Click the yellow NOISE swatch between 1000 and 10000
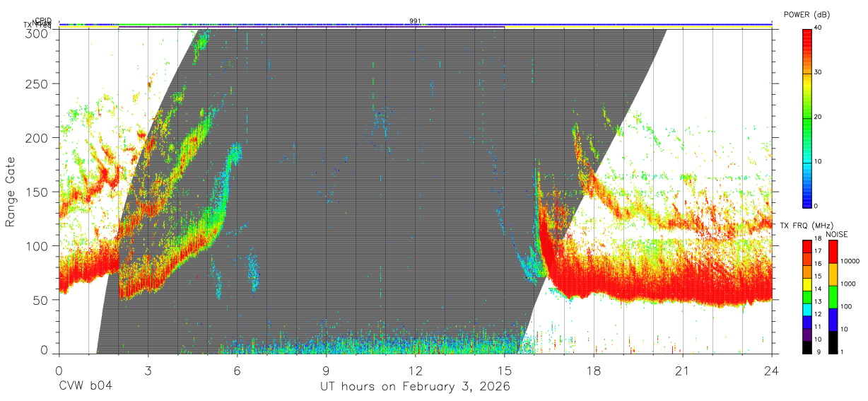The width and height of the screenshot is (868, 401). (x=833, y=274)
